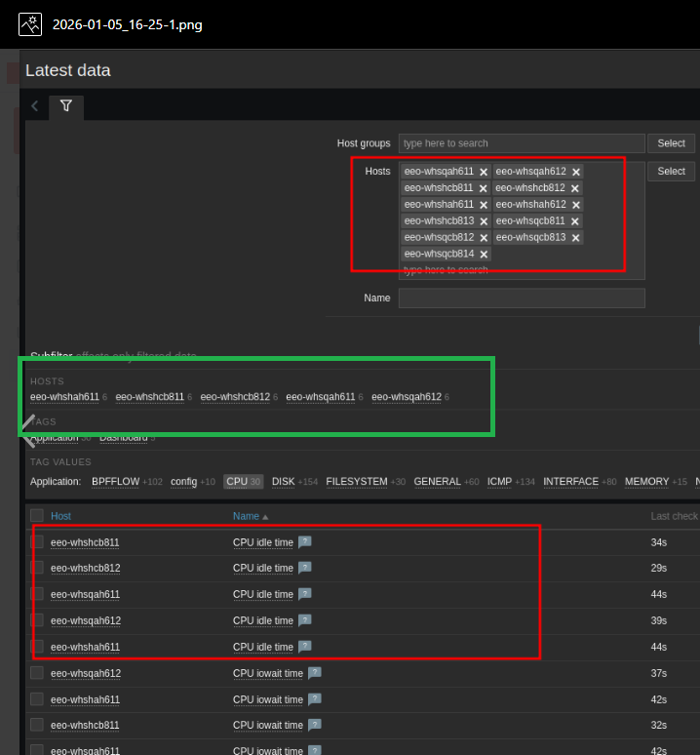
Task: Remove host eeo-whsqah611 from the Hosts filter
Action: click(484, 172)
